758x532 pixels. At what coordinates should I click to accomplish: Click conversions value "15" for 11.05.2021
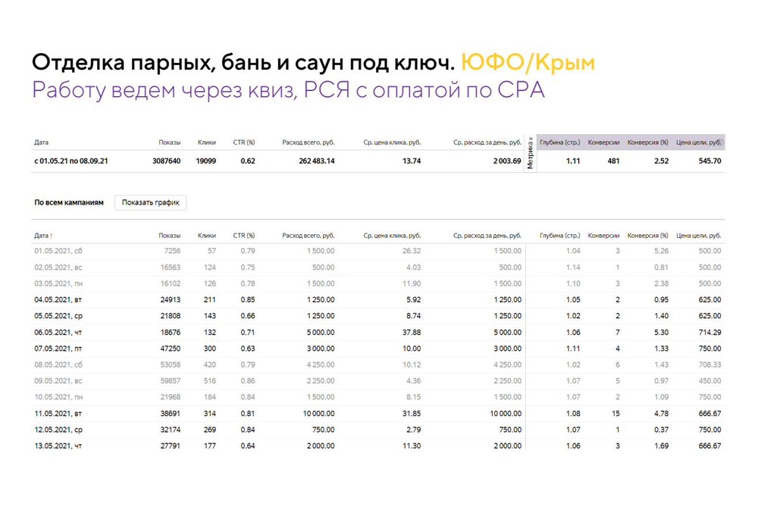(615, 414)
